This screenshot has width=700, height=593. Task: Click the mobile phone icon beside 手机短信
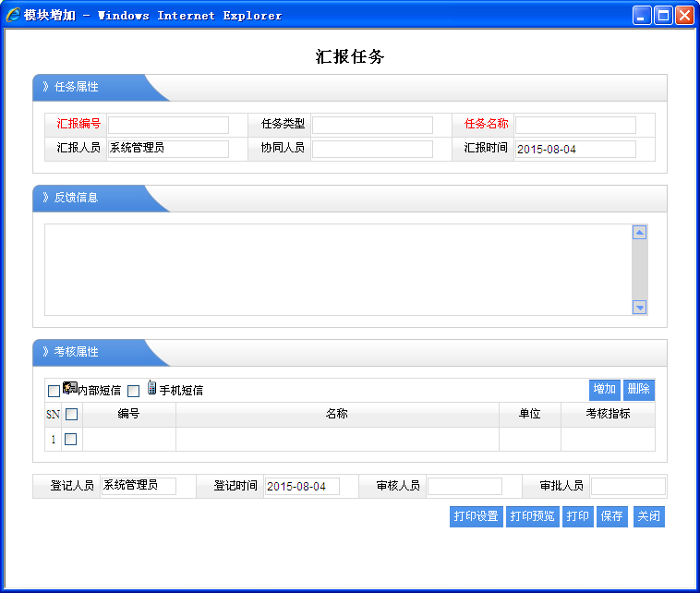click(x=151, y=388)
